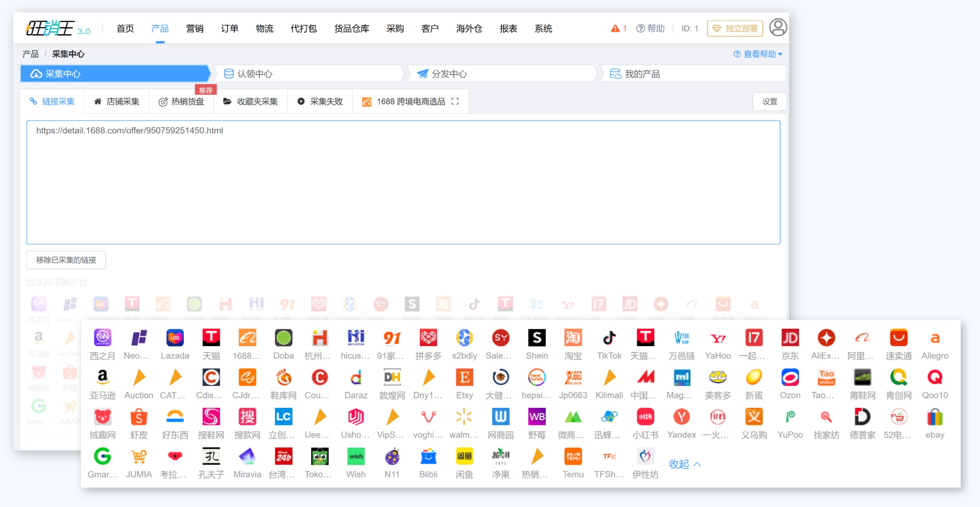
Task: Select the 淘宝 platform icon
Action: 573,338
